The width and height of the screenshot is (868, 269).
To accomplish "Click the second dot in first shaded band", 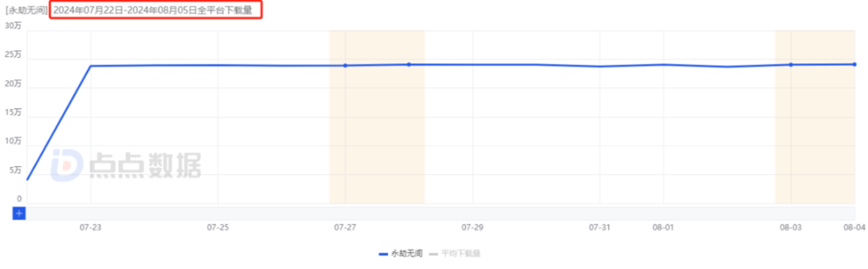I will [x=409, y=64].
